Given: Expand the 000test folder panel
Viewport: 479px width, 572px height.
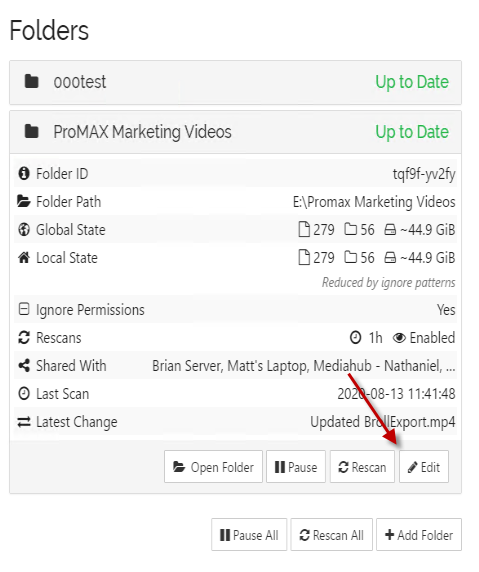Looking at the screenshot, I should coord(235,82).
